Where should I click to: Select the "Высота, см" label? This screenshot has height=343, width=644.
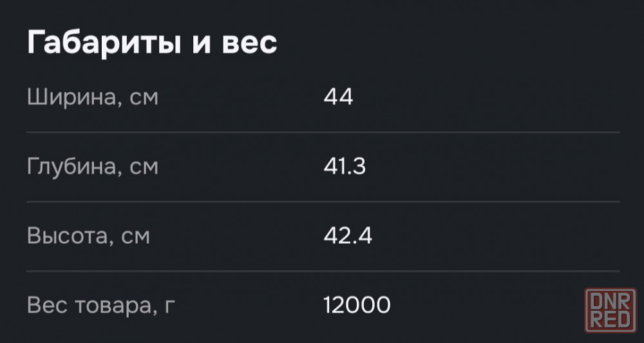click(88, 236)
